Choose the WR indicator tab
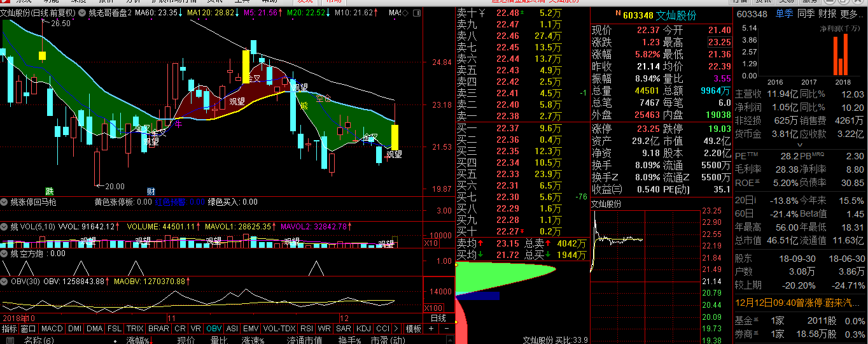This screenshot has width=868, height=344. tap(325, 329)
